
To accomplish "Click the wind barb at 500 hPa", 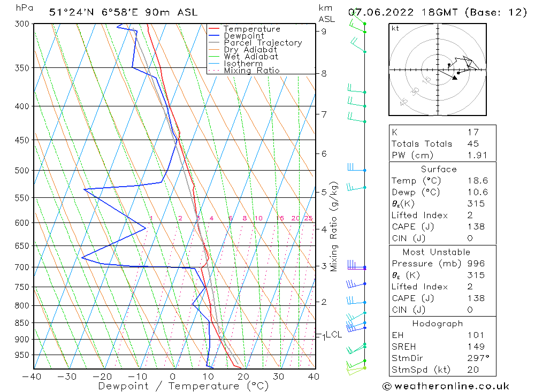I will (356, 167).
